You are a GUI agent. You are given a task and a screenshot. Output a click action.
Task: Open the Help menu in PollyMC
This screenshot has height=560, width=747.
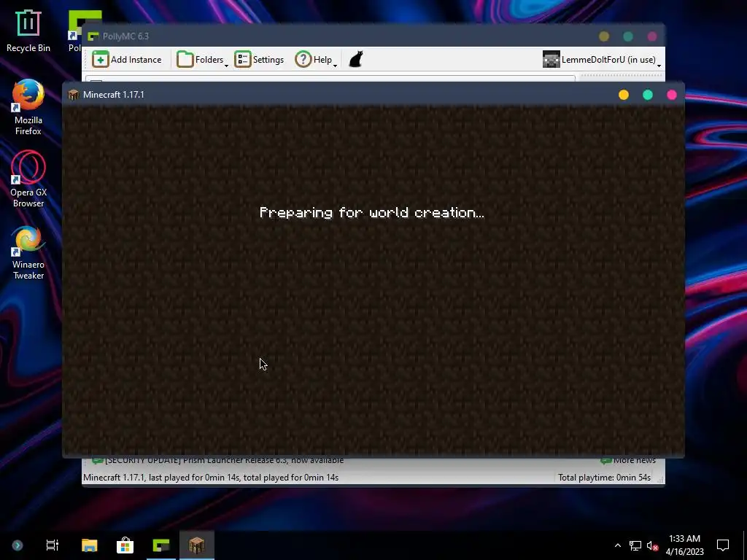(x=316, y=60)
